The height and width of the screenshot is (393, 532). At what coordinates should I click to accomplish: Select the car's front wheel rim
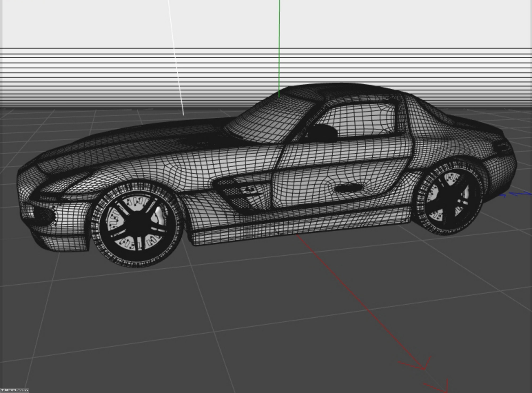(x=137, y=223)
